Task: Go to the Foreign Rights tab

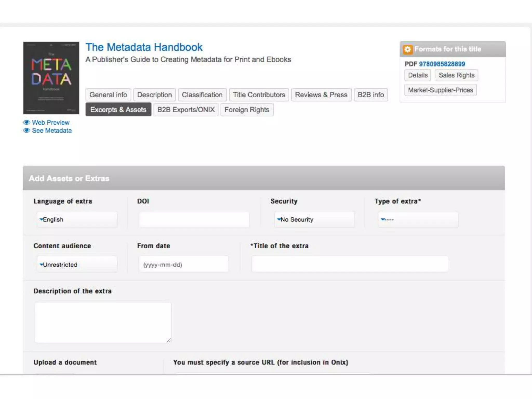Action: click(247, 110)
